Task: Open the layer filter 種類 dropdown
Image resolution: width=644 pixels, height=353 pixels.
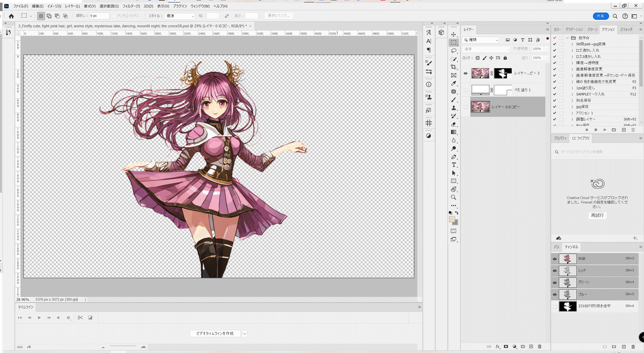Action: click(x=481, y=40)
